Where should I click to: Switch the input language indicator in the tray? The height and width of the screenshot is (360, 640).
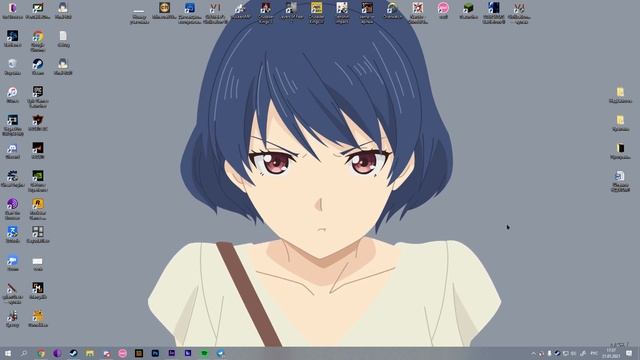[x=594, y=353]
